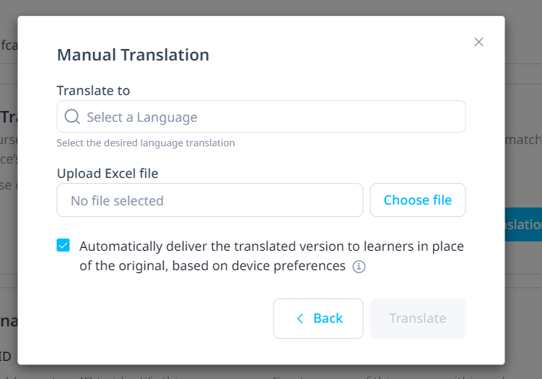Screen dimensions: 542x379
Task: Click the disabled Translate button
Action: [418, 318]
